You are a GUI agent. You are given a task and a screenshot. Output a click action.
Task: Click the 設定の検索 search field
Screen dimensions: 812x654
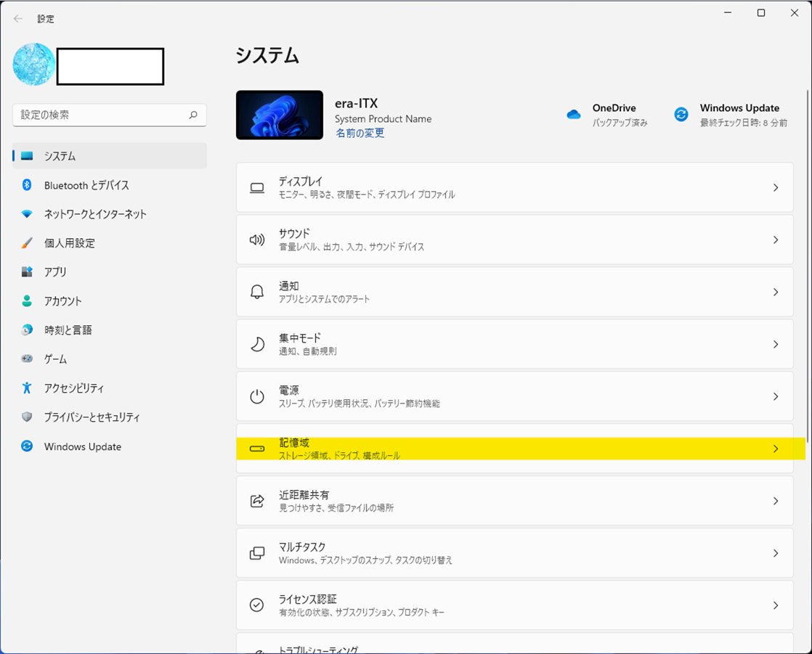(102, 115)
